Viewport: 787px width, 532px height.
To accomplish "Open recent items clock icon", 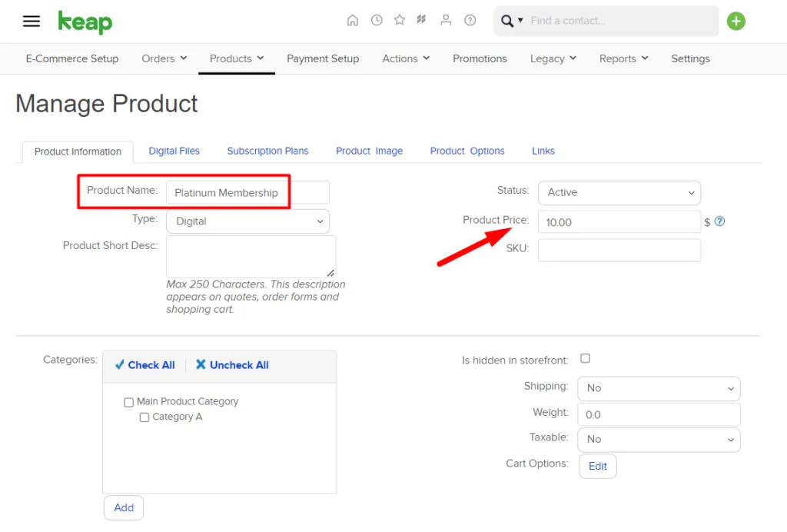I will pyautogui.click(x=377, y=20).
